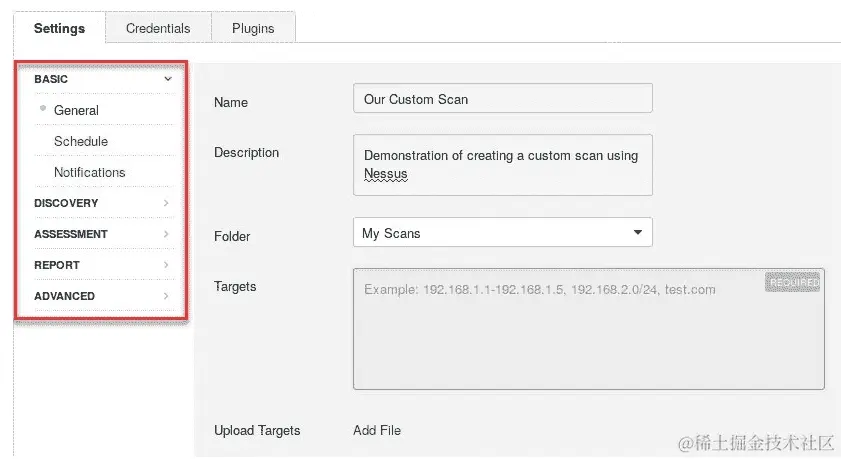The image size is (841, 459).
Task: Click the Folder dropdown arrow icon
Action: point(638,233)
